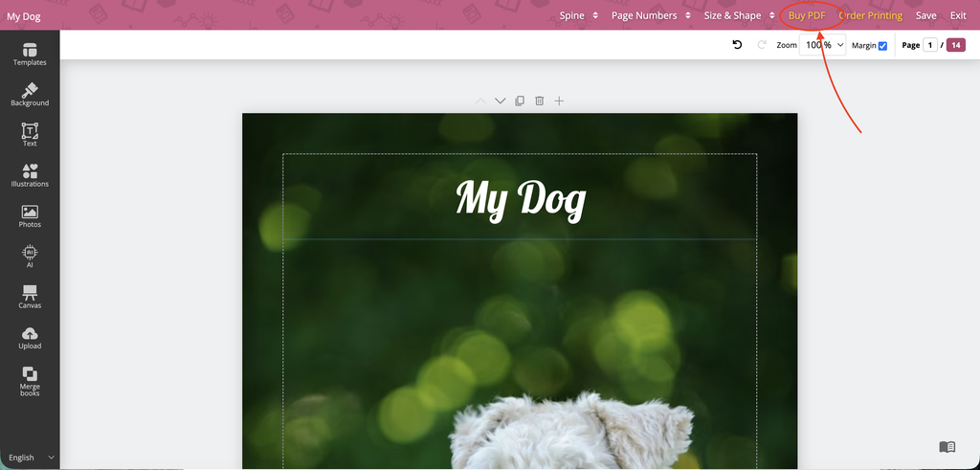Duplicate the current page
The image size is (980, 470).
(520, 101)
